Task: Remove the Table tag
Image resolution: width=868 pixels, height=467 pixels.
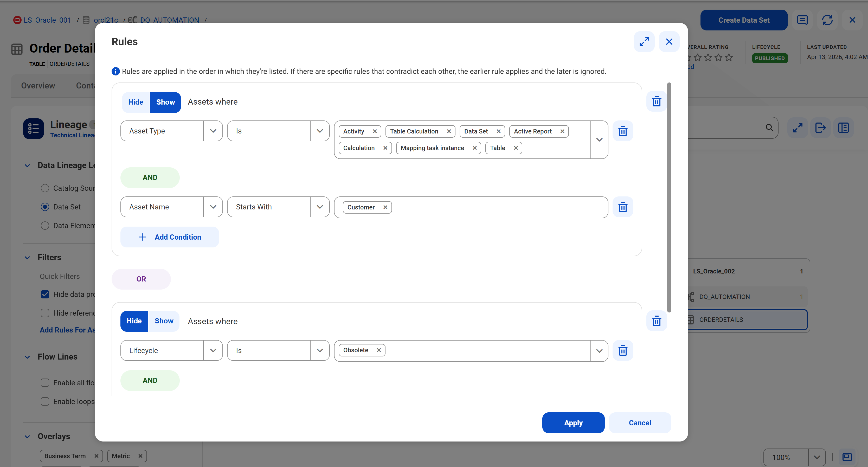Action: 516,148
